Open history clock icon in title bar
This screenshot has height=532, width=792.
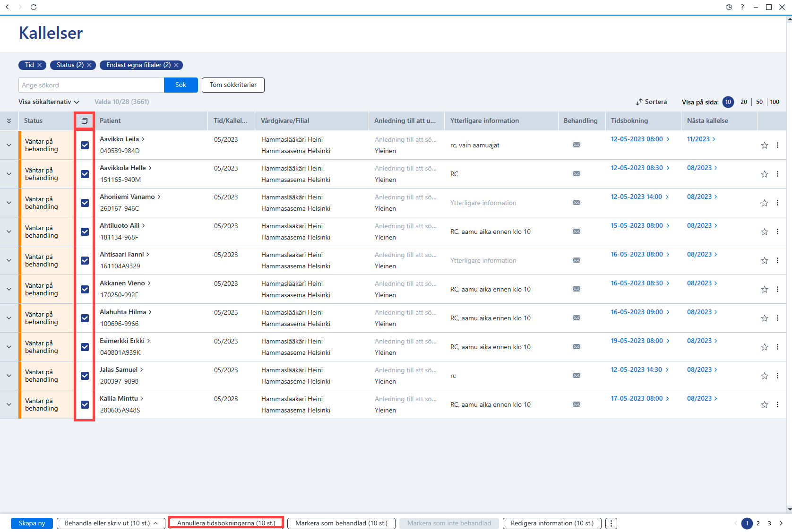(729, 7)
